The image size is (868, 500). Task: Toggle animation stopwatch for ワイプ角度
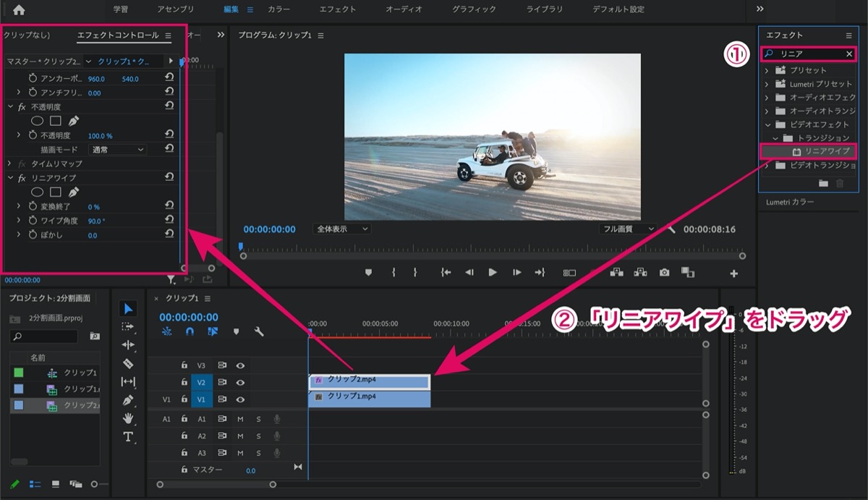33,221
